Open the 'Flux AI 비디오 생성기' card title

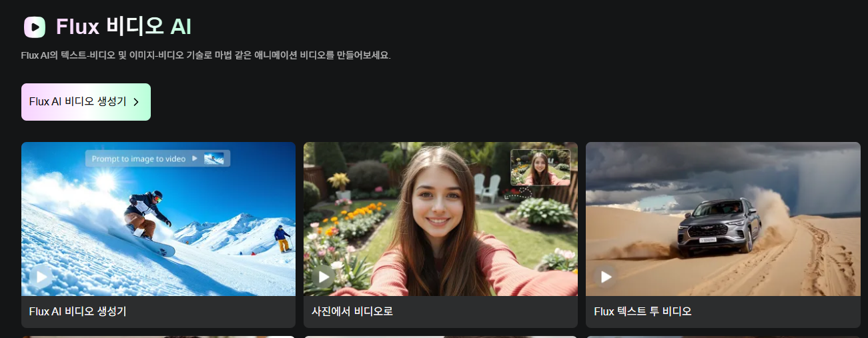click(78, 311)
